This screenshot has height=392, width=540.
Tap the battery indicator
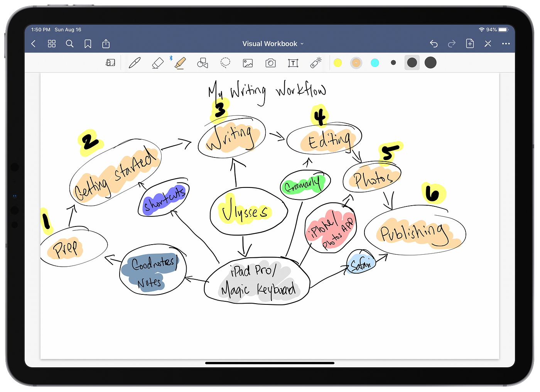coord(504,30)
